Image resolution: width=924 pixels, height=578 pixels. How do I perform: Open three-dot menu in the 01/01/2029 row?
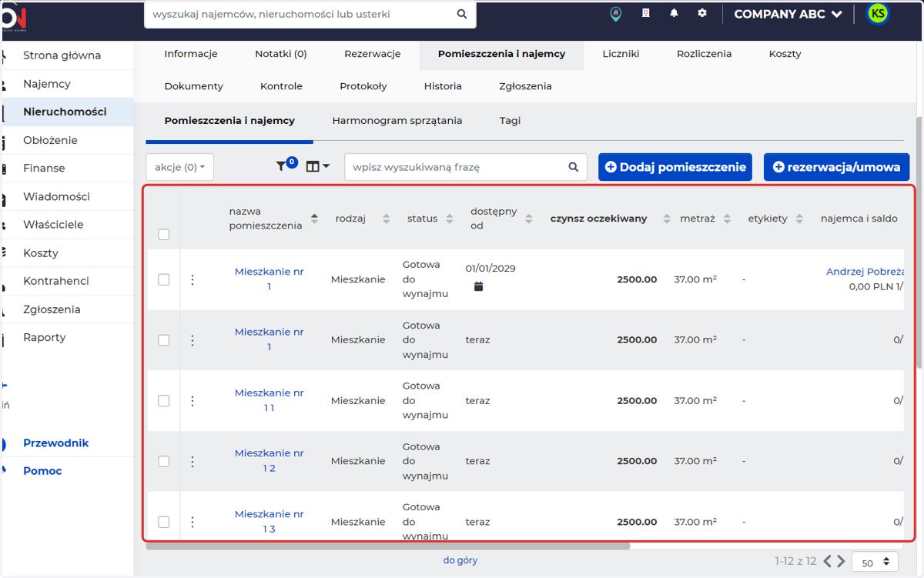pos(192,279)
